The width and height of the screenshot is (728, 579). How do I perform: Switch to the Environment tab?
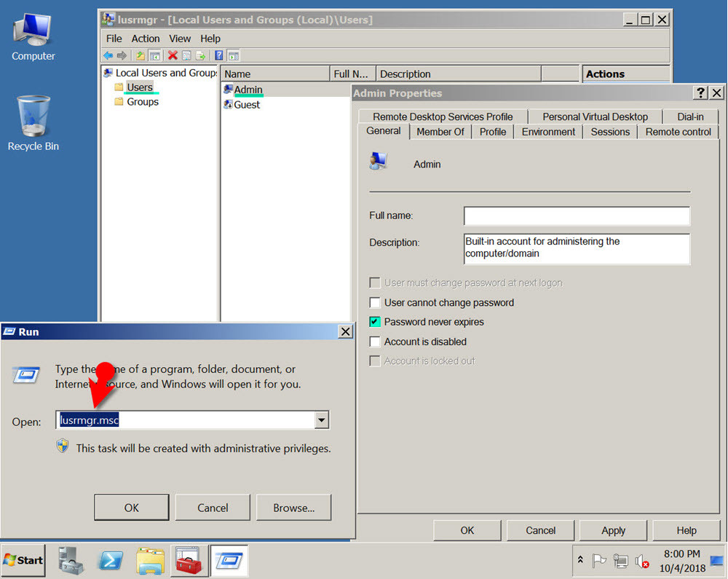click(x=548, y=132)
